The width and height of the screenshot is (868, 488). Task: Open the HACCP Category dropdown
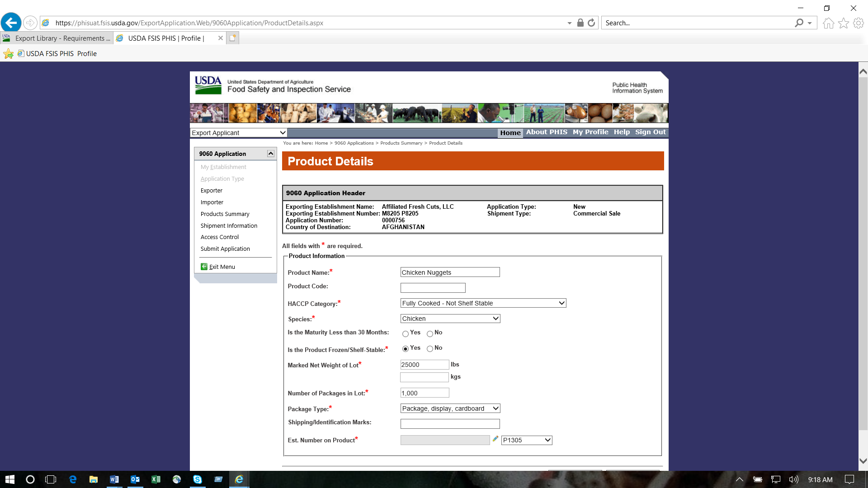tap(483, 303)
